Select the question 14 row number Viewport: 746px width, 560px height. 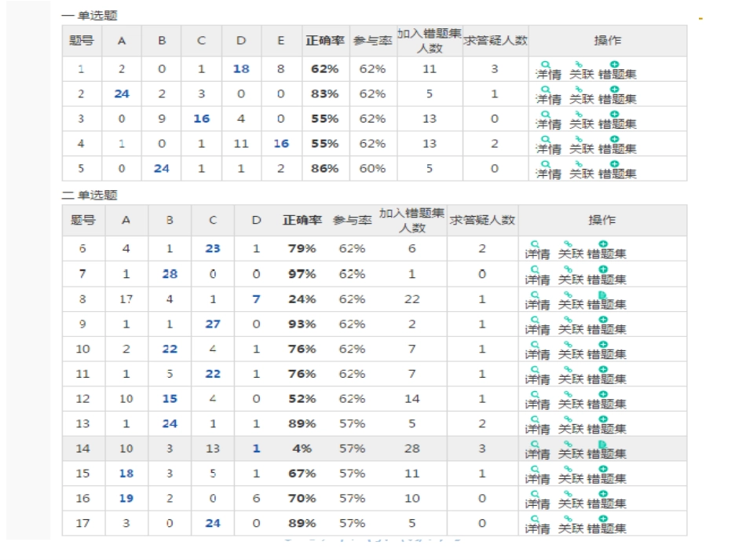[x=82, y=448]
